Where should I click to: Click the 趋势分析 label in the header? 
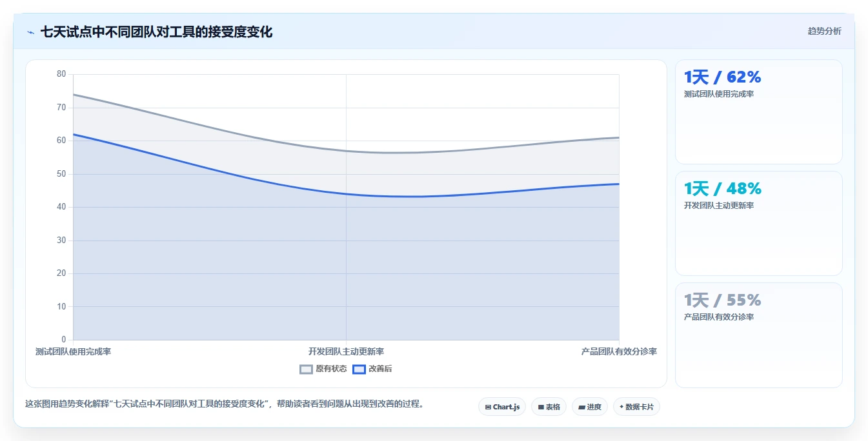coord(824,31)
